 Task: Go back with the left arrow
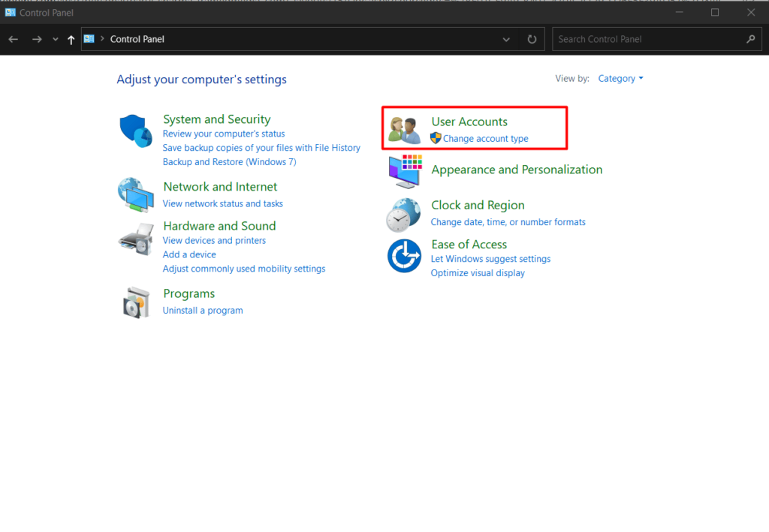pos(14,39)
